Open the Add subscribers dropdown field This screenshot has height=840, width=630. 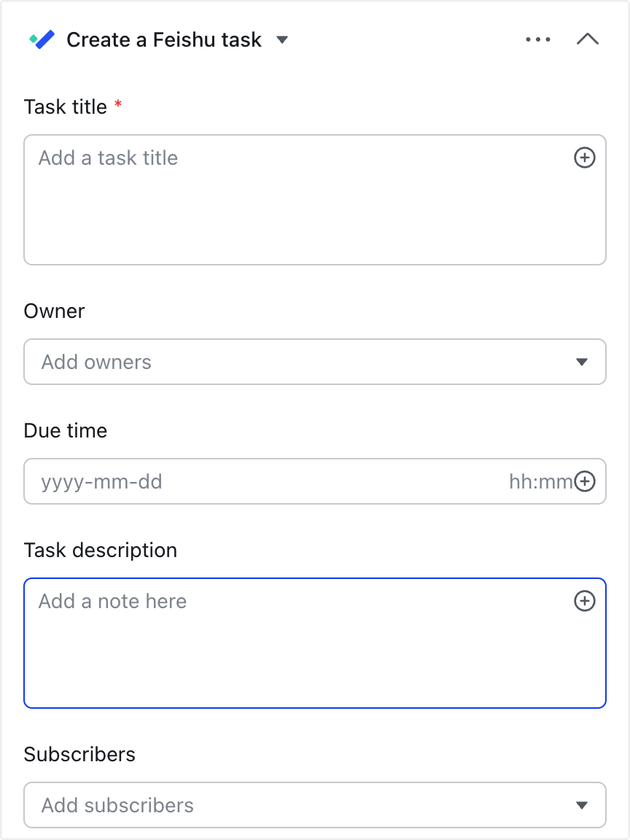tap(315, 805)
